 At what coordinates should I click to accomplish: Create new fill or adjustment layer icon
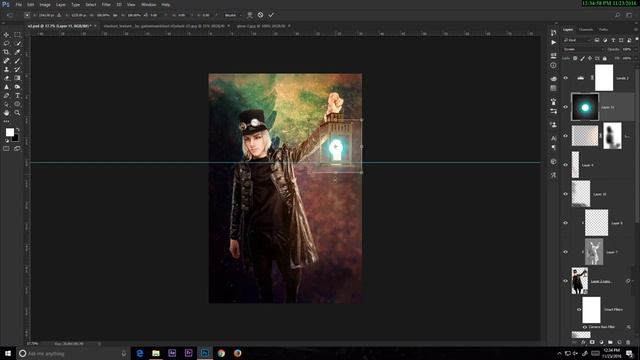(601, 342)
